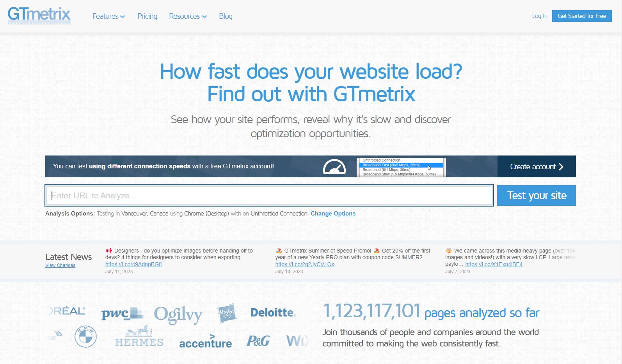Click the Ogilvy logo
622x364 pixels.
pyautogui.click(x=178, y=315)
